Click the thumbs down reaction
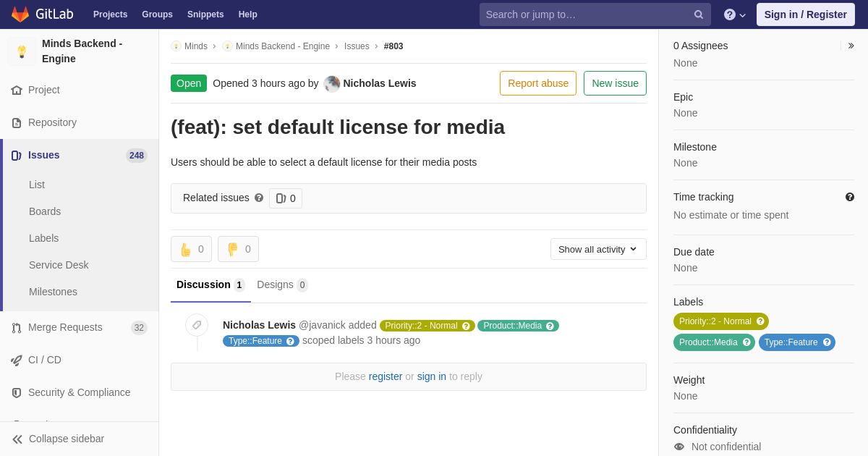Image resolution: width=868 pixels, height=456 pixels. (x=238, y=249)
